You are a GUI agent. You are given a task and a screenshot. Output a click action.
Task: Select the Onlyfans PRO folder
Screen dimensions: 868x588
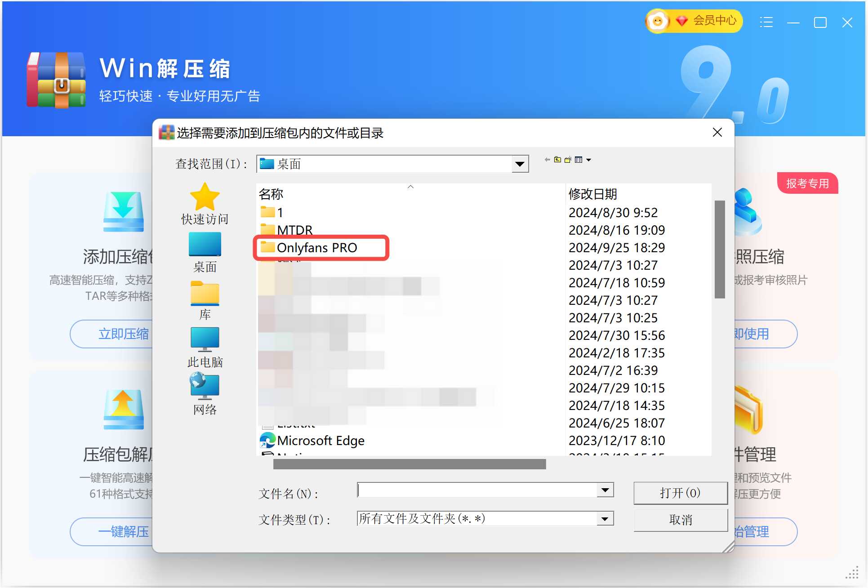[x=309, y=248]
